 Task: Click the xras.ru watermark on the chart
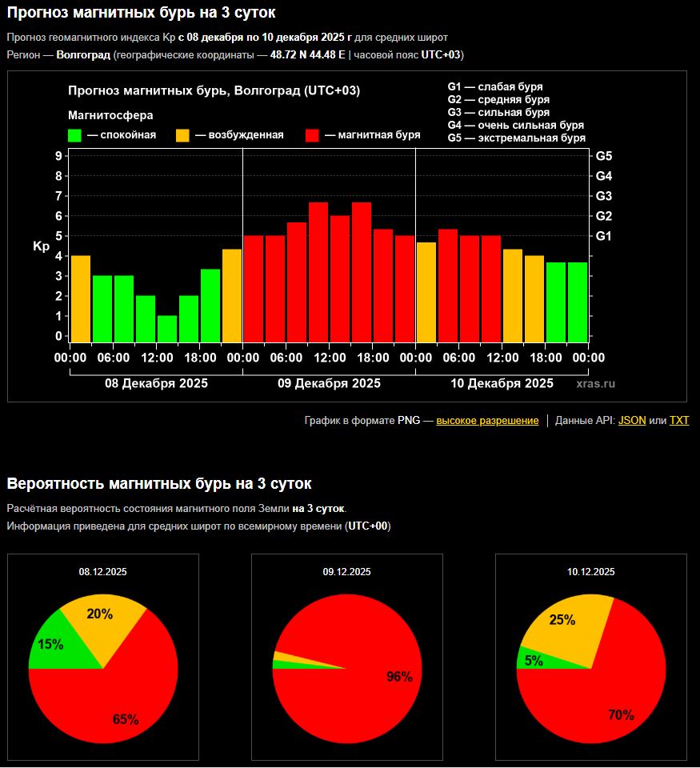pos(596,384)
